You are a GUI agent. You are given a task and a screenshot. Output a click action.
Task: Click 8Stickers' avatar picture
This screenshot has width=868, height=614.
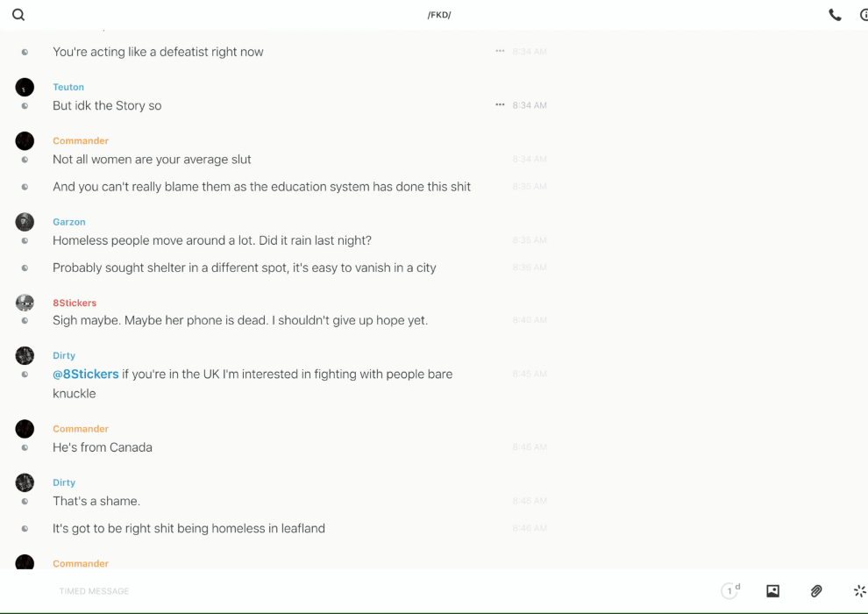pyautogui.click(x=25, y=303)
